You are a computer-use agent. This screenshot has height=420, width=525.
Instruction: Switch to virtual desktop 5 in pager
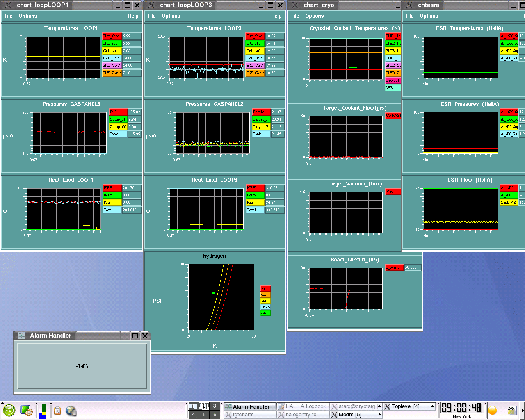click(204, 415)
